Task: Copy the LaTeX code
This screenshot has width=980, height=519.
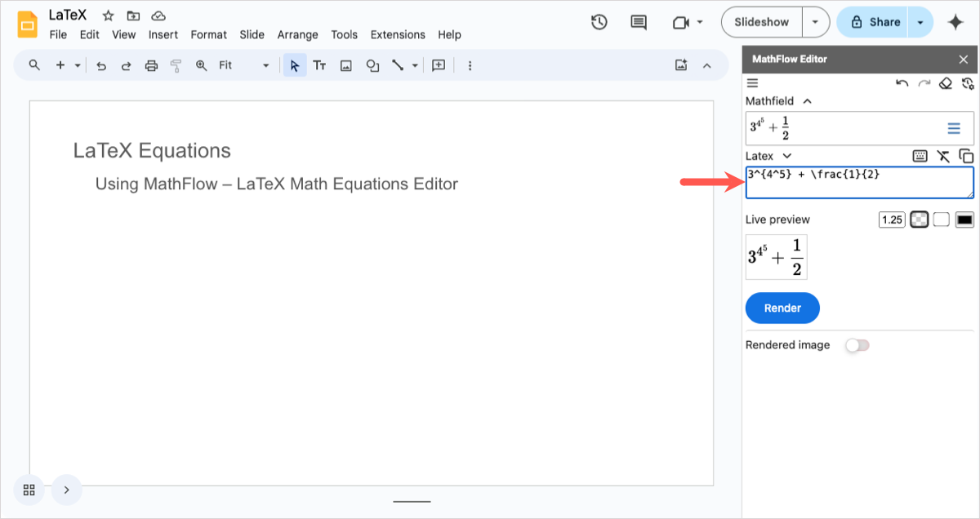Action: point(966,156)
